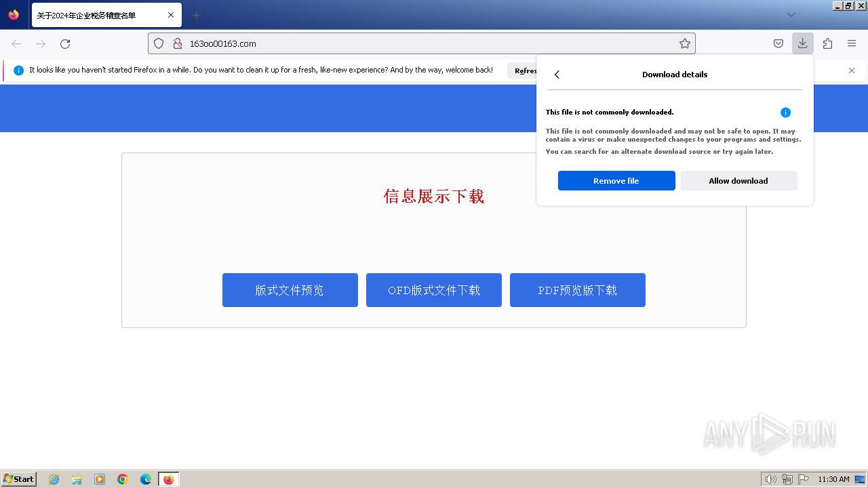Open the volume speaker tray icon
The image size is (868, 488).
[771, 479]
